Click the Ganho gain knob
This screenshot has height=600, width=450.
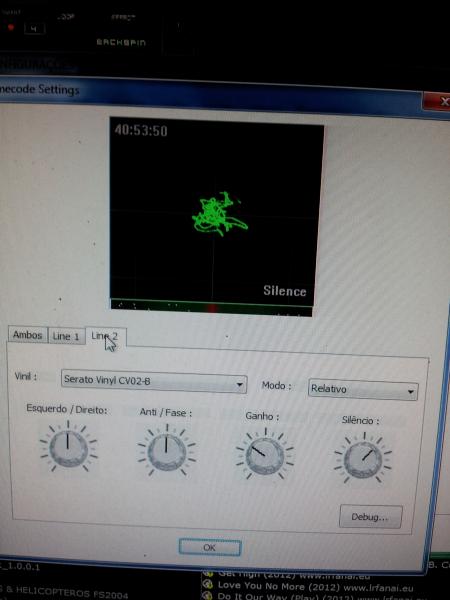(265, 455)
